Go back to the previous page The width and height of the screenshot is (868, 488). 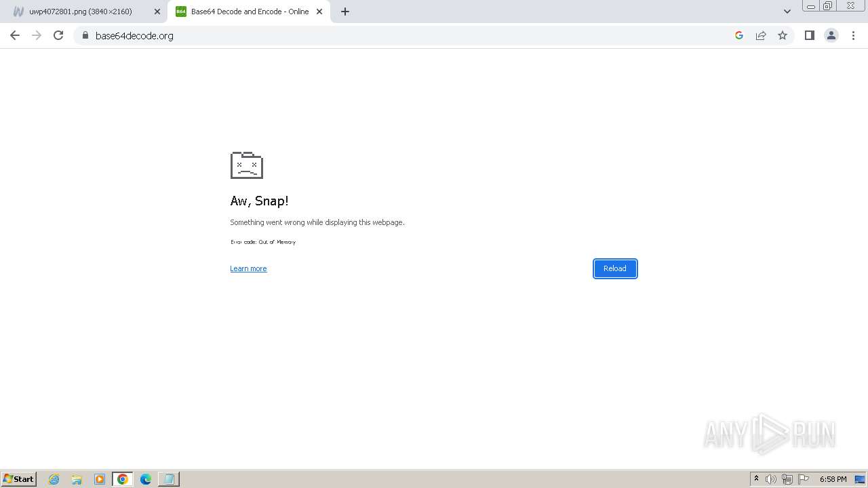pyautogui.click(x=15, y=35)
